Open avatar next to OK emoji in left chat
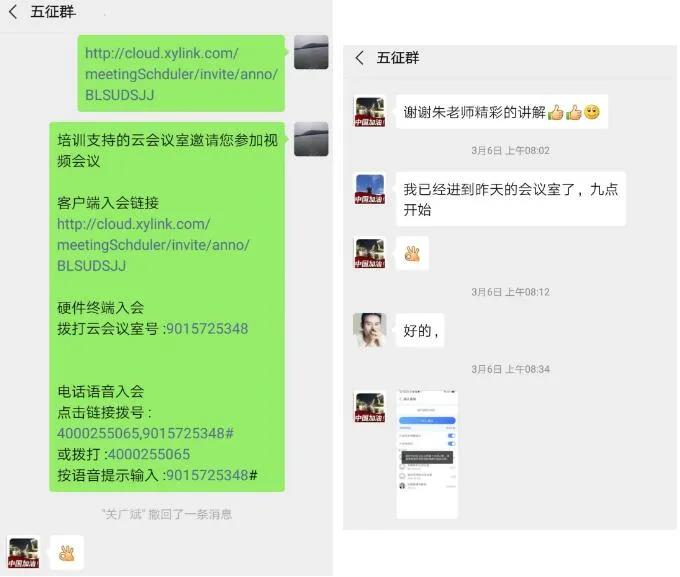The image size is (680, 577). click(24, 553)
